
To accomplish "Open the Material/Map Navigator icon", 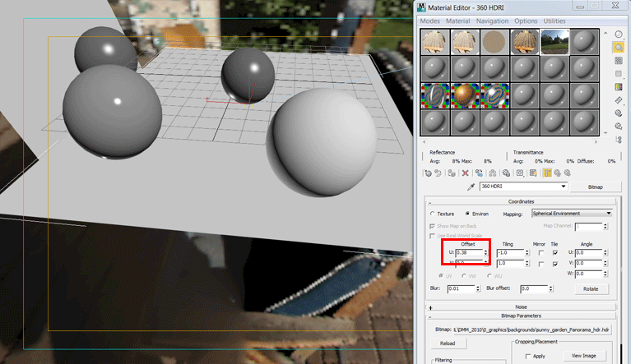I will click(x=619, y=140).
